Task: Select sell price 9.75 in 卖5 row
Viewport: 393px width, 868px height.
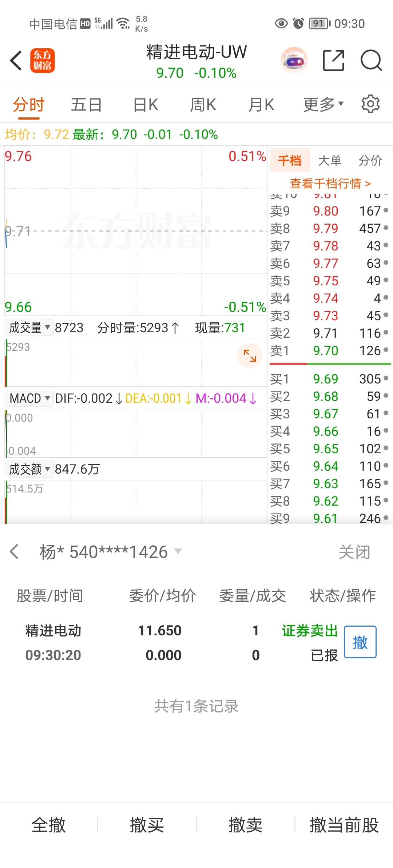Action: click(326, 281)
